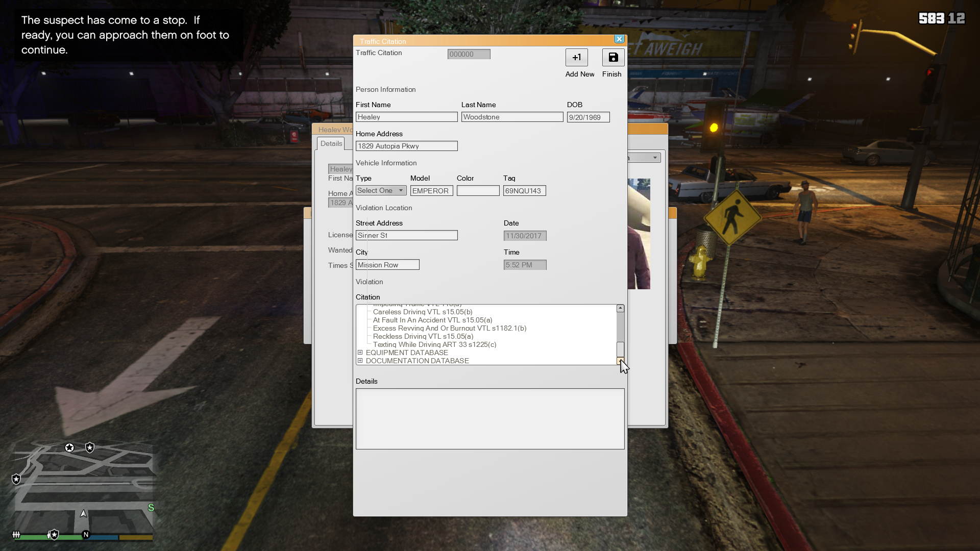Click the citation list scrollbar thumb
Viewport: 980px width, 551px height.
click(x=620, y=349)
